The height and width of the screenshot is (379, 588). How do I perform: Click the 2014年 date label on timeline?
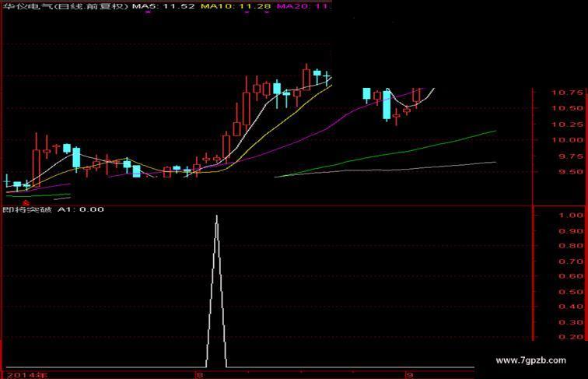pos(27,375)
